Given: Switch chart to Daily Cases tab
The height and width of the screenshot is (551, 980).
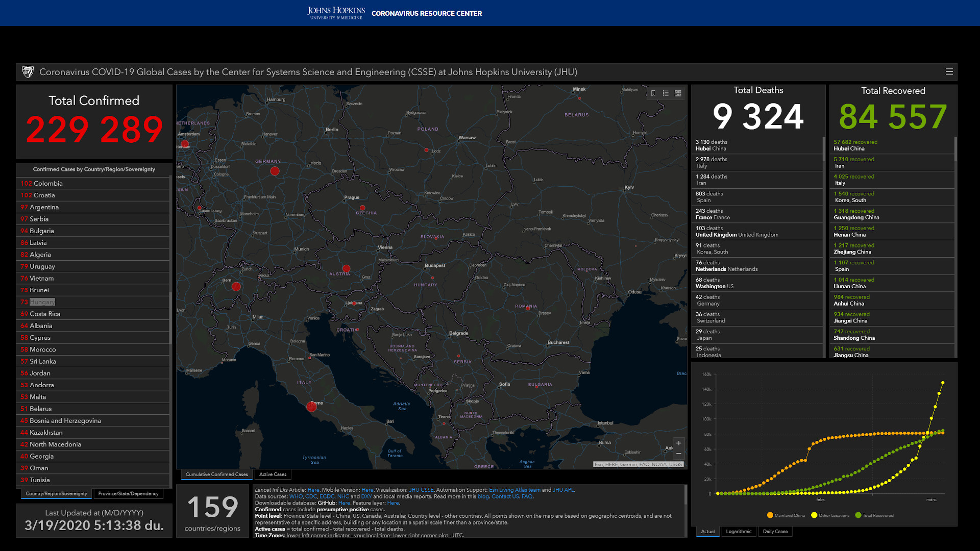Looking at the screenshot, I should click(x=775, y=532).
